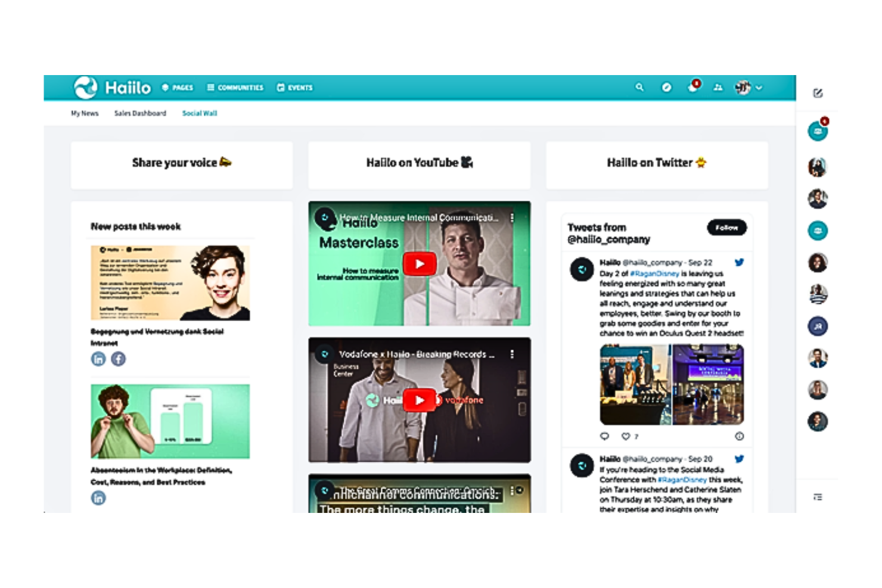Open the Begegnung und Vernetzung post thumbnail
Viewport: 882px width, 588px height.
tap(170, 283)
